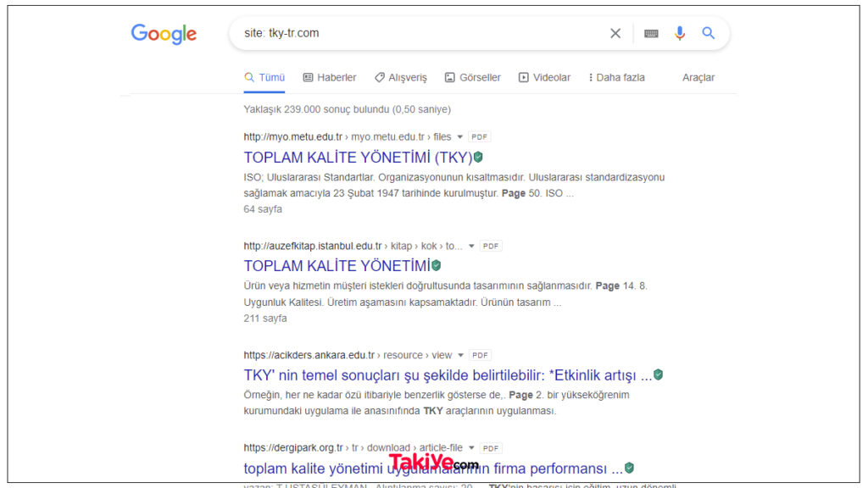Click the 64 sayfa text
This screenshot has height=488, width=868.
click(263, 209)
